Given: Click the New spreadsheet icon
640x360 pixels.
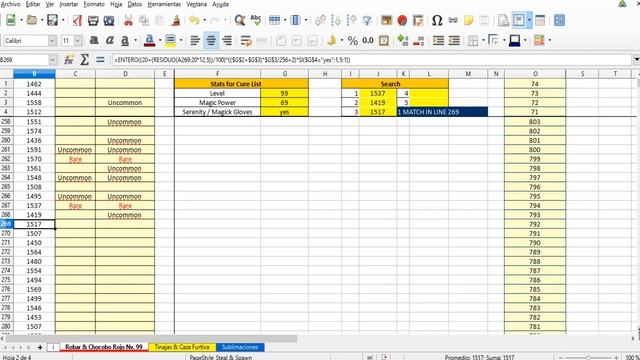Looking at the screenshot, I should point(11,20).
